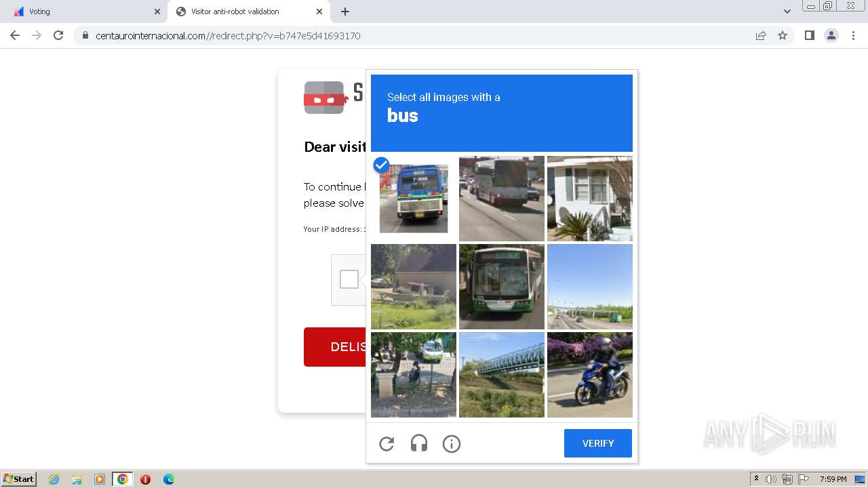
Task: Click the padlock site info icon
Action: pyautogui.click(x=85, y=36)
